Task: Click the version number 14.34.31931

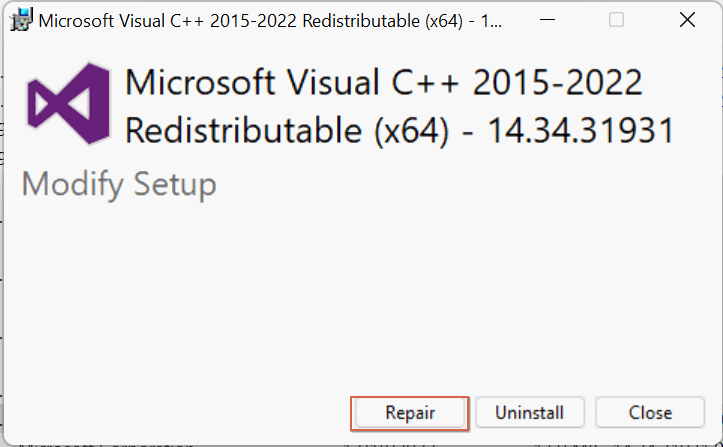Action: 581,131
